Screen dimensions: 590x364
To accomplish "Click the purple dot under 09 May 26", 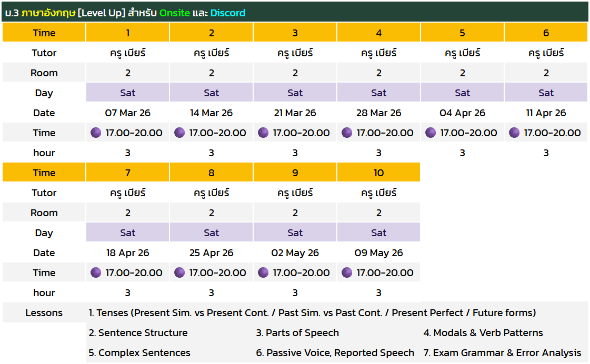I will click(x=347, y=272).
